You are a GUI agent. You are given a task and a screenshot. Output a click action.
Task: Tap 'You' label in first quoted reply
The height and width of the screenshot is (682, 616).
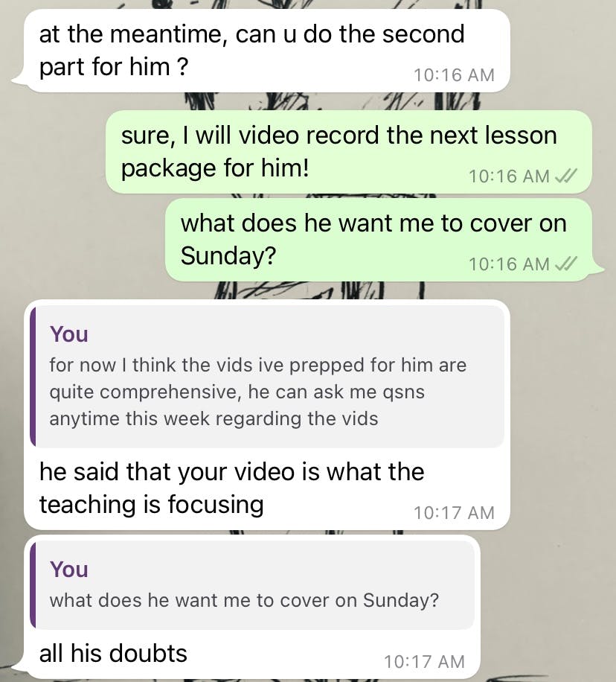68,334
